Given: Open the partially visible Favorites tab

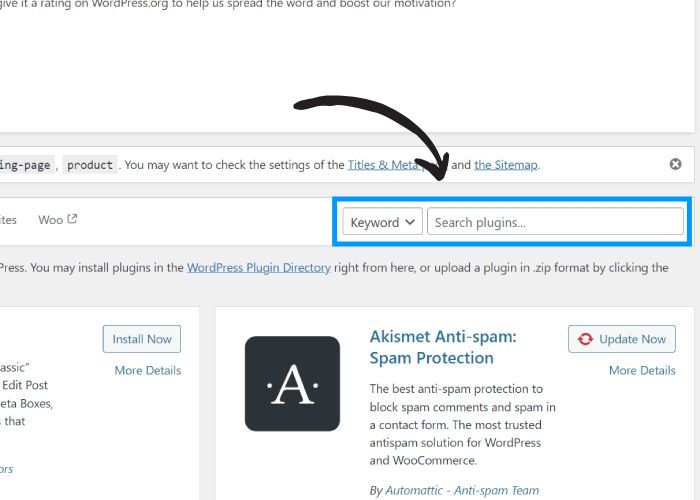Looking at the screenshot, I should tap(8, 220).
